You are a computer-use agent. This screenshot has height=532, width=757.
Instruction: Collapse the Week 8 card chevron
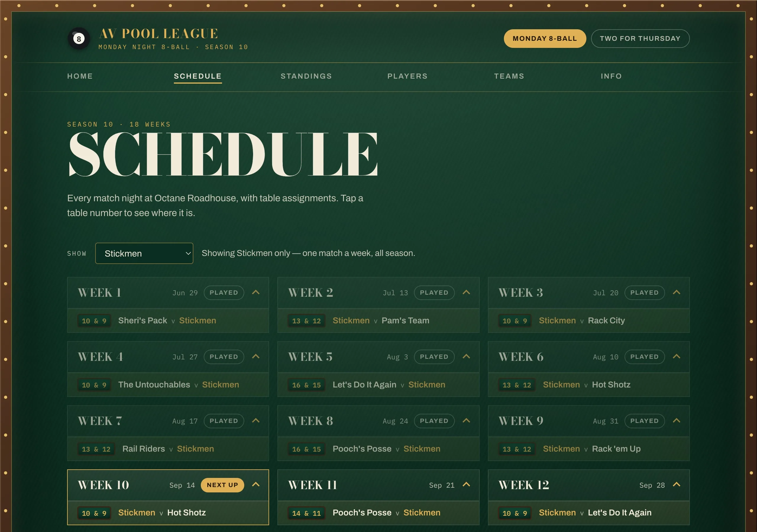[466, 421]
